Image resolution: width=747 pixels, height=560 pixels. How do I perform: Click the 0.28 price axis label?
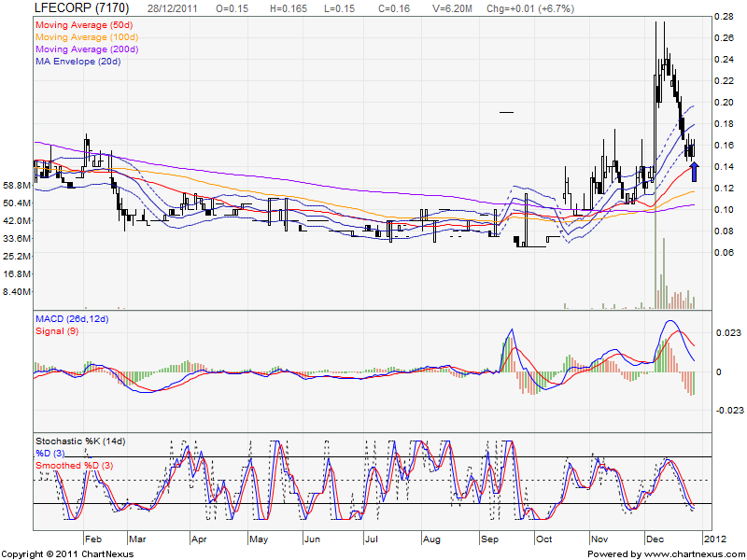tap(724, 17)
